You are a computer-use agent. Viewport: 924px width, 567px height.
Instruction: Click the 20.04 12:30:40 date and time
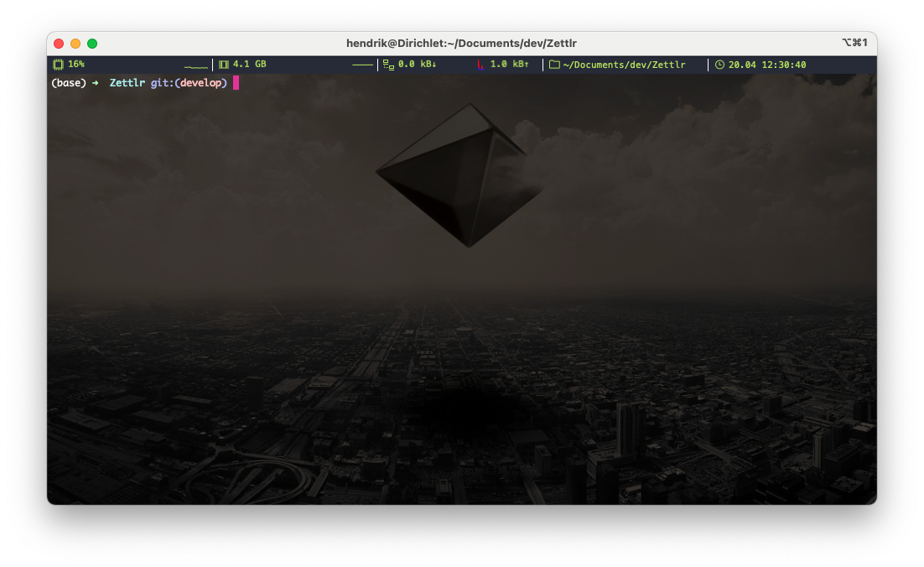point(767,65)
